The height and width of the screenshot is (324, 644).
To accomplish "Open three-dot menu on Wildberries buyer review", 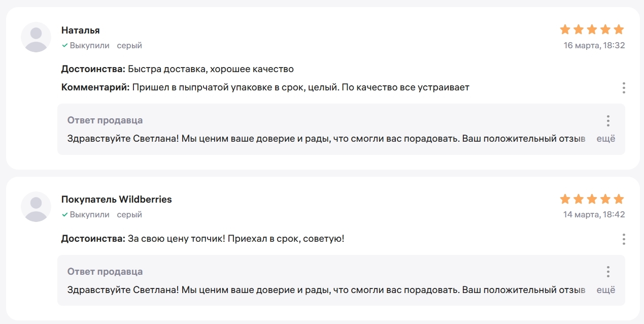I will [624, 239].
